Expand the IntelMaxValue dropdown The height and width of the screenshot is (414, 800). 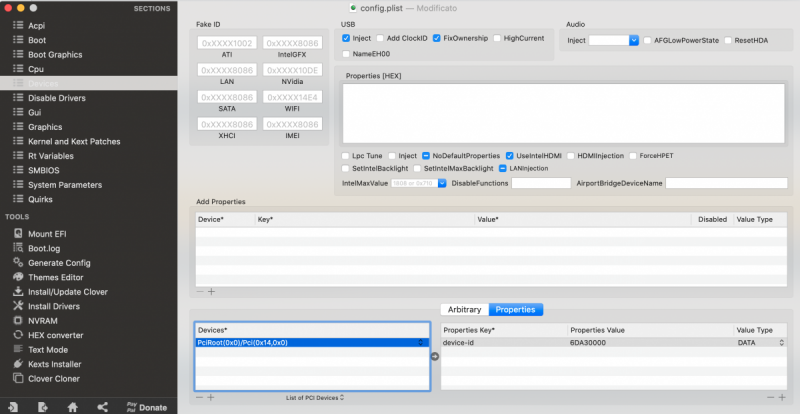click(x=442, y=183)
